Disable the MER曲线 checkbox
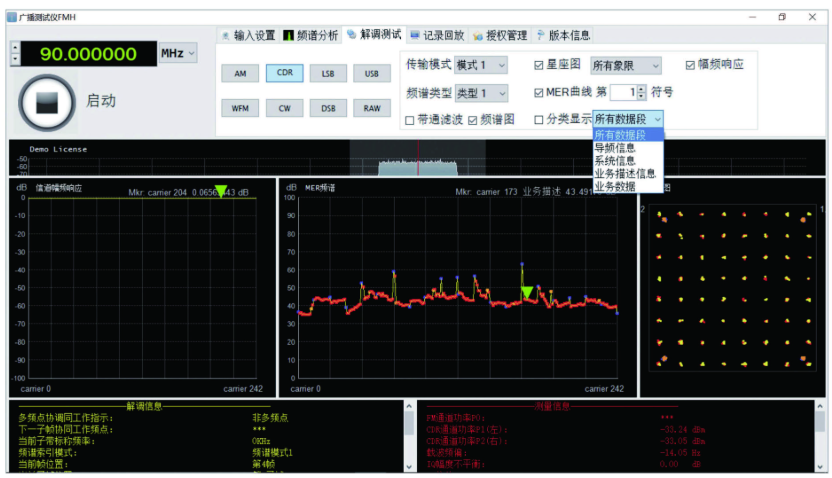 click(539, 92)
